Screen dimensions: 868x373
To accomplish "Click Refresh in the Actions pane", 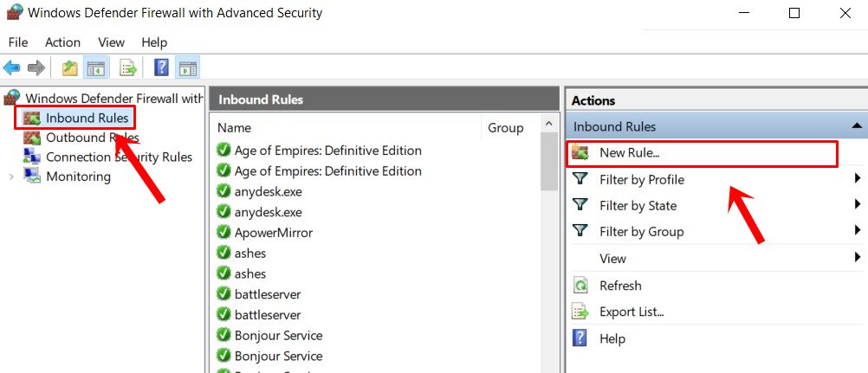I will click(x=620, y=286).
